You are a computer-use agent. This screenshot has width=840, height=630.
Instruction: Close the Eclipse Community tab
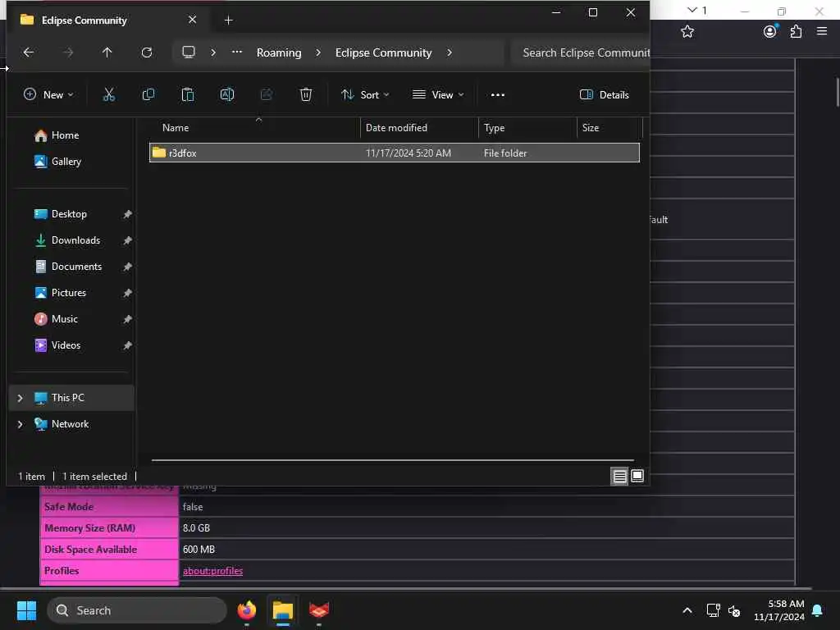pos(192,20)
